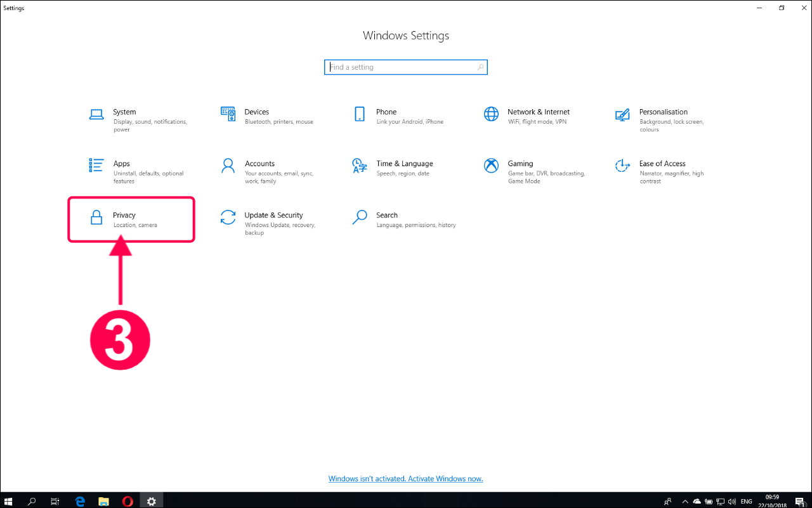Image resolution: width=812 pixels, height=508 pixels.
Task: Open Task View on the taskbar
Action: pos(55,501)
